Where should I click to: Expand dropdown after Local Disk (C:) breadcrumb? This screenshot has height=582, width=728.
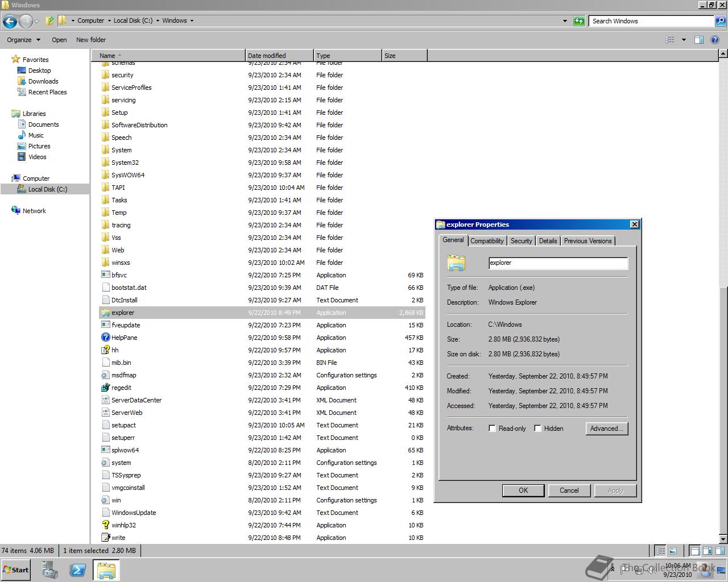coord(158,20)
